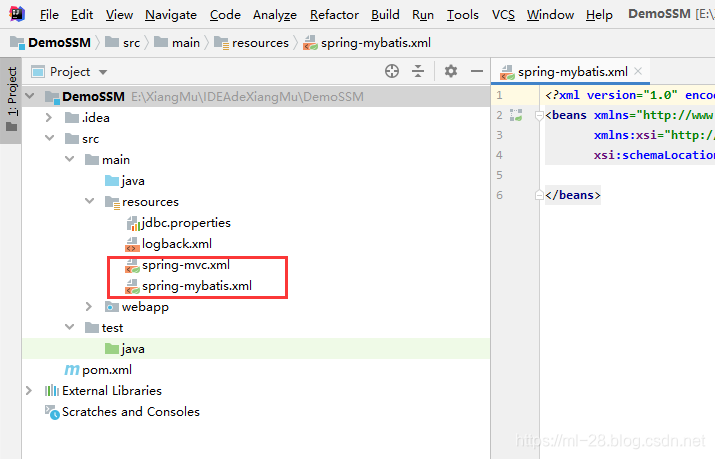715x459 pixels.
Task: Expand External Libraries
Action: tap(29, 390)
